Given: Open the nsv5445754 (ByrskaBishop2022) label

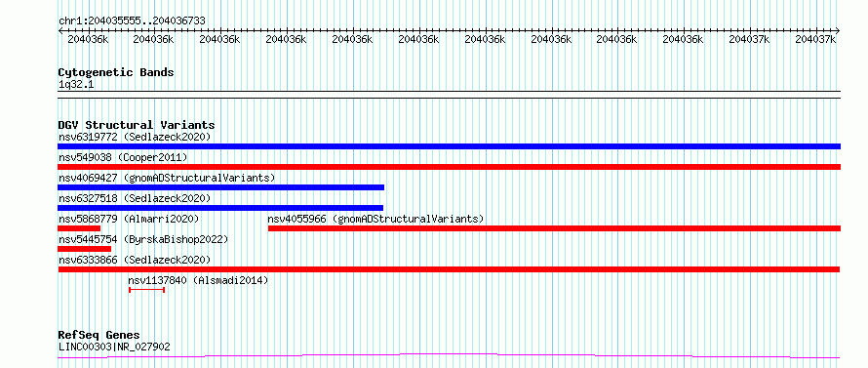Looking at the screenshot, I should [x=143, y=239].
